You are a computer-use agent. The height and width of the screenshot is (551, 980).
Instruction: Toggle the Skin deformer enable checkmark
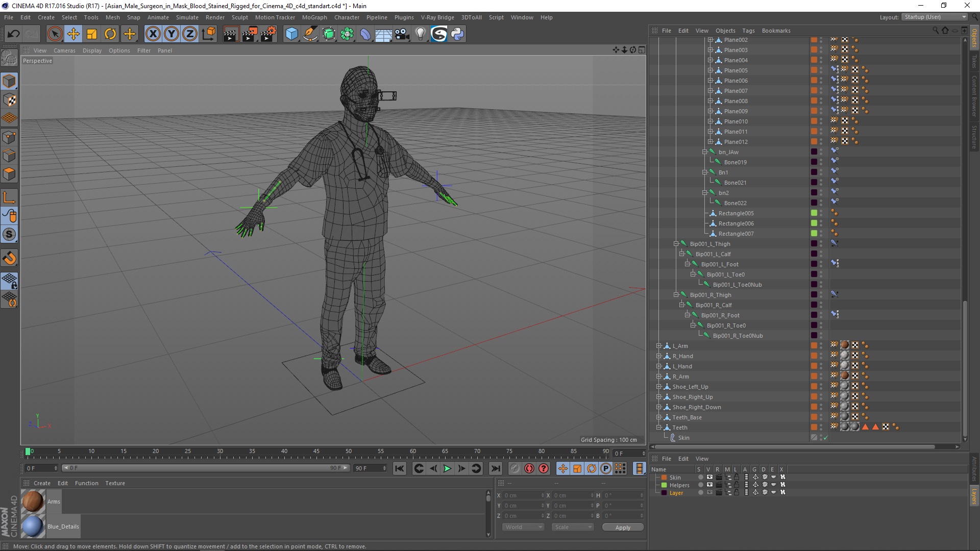click(x=825, y=438)
